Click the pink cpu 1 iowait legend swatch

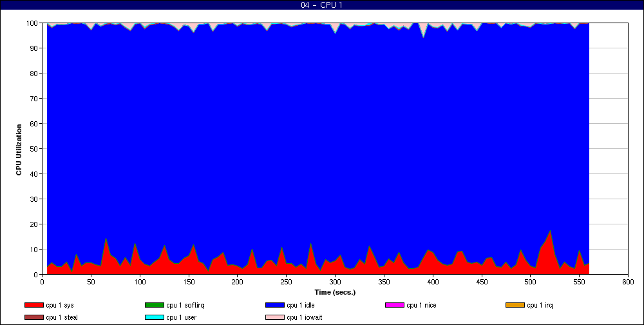(x=275, y=318)
